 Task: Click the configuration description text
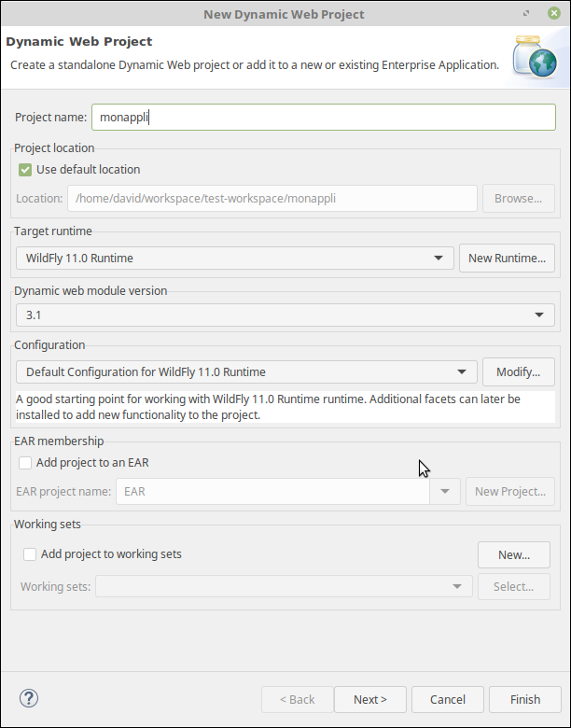tap(285, 407)
